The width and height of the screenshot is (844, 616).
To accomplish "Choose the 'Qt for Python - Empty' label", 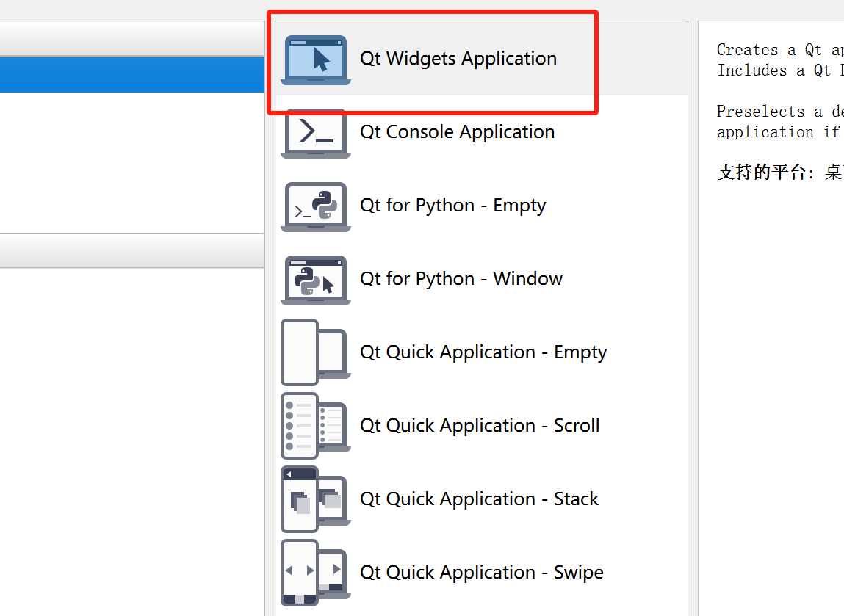I will (452, 206).
